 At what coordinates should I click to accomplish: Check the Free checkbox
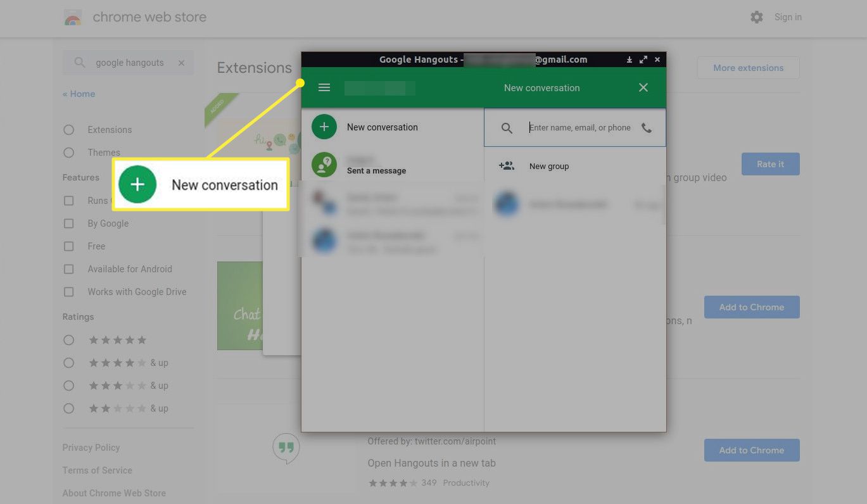pos(68,246)
